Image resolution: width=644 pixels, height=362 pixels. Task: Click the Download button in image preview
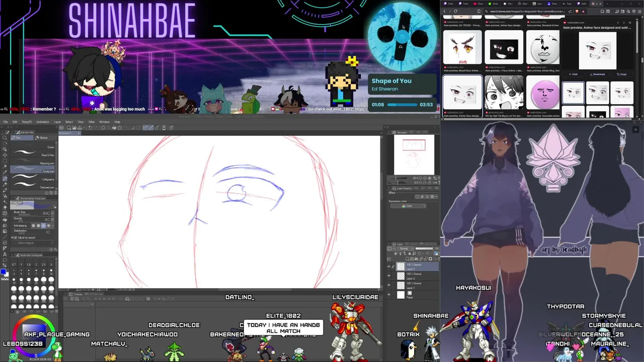point(598,74)
